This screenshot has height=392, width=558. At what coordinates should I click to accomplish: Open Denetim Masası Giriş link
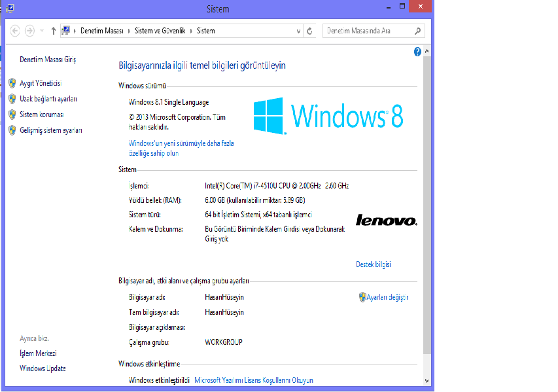[x=48, y=60]
